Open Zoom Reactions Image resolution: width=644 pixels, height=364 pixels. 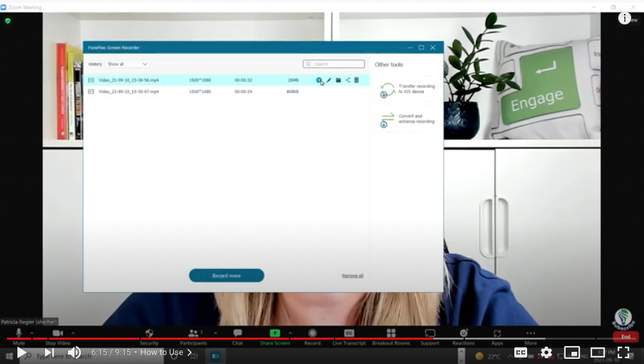[x=464, y=336]
